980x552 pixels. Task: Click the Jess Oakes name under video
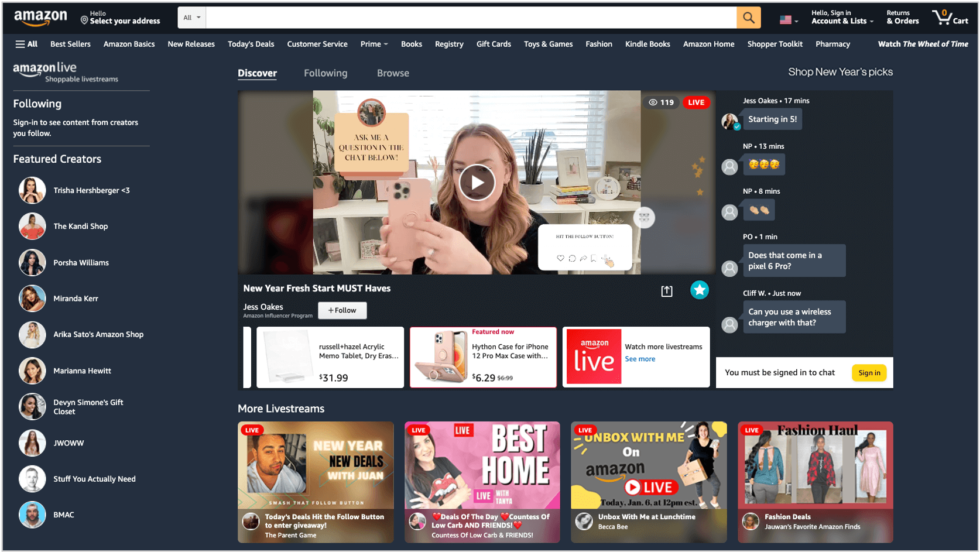[263, 307]
